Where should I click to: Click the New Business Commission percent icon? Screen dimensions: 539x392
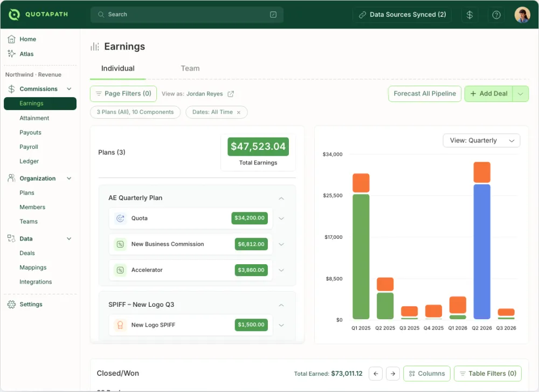click(120, 244)
